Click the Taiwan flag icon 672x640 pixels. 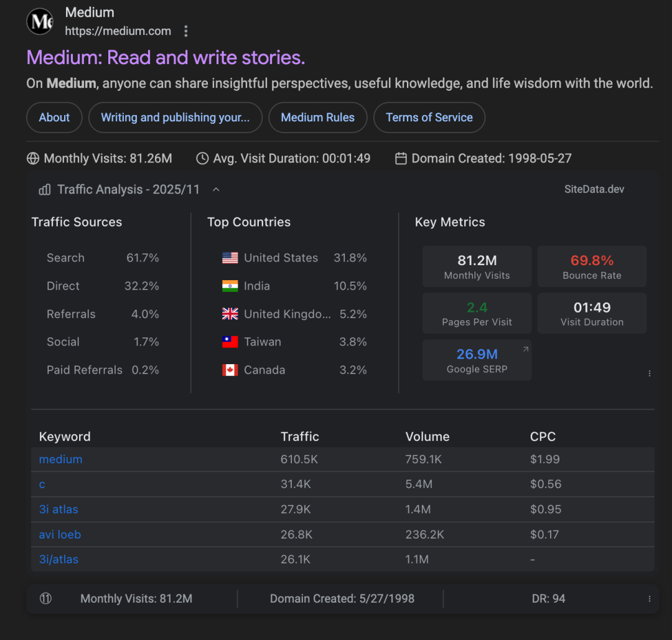pos(230,342)
